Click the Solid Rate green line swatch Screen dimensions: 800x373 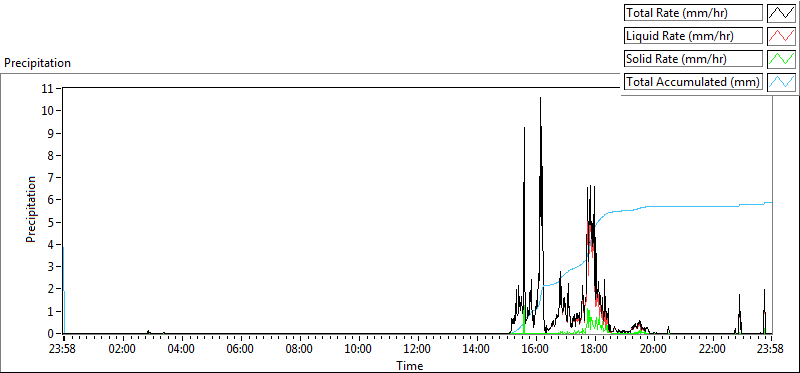782,59
